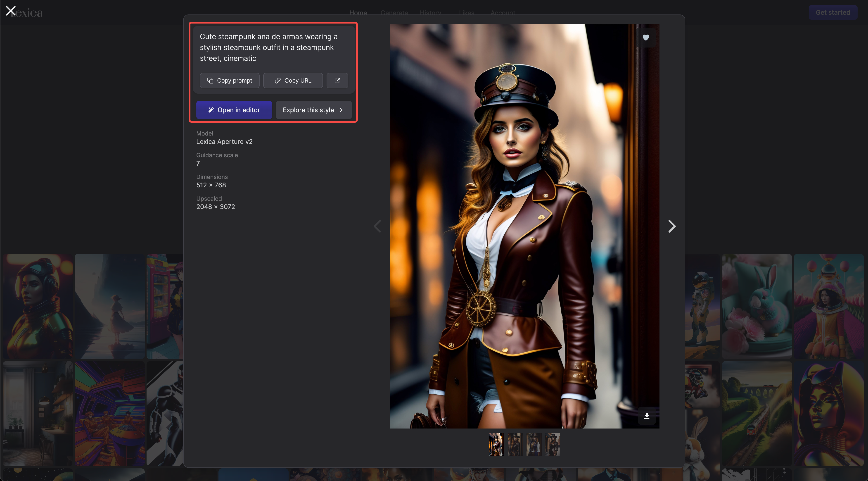
Task: Select the fourth variation thumbnail
Action: tap(553, 444)
